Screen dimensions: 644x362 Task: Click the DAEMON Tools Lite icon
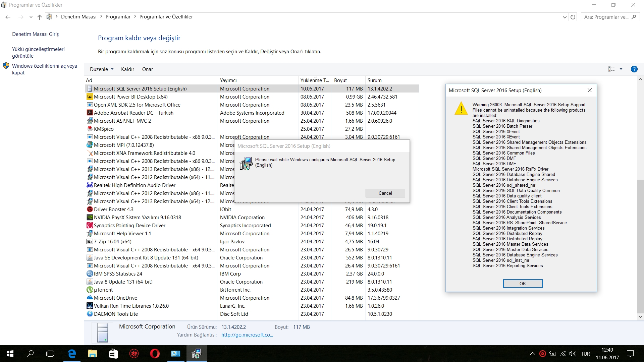pos(90,314)
